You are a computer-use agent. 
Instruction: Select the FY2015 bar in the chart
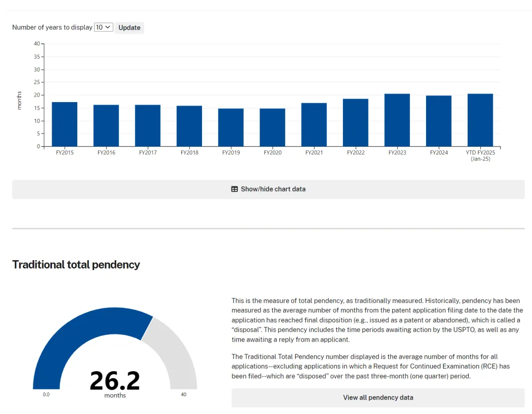(x=65, y=124)
